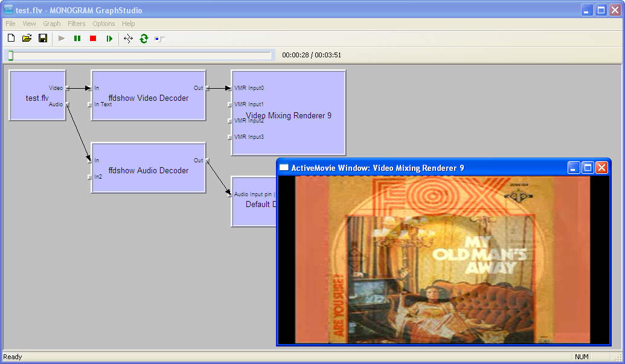The height and width of the screenshot is (364, 625).
Task: Refresh the graph with the green arrows icon
Action: pos(144,38)
